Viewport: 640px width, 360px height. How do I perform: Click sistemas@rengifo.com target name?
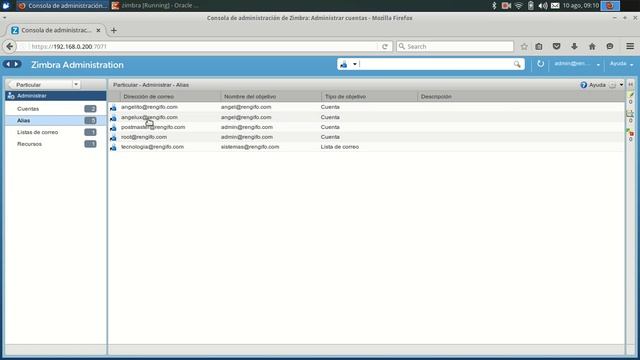(x=250, y=147)
